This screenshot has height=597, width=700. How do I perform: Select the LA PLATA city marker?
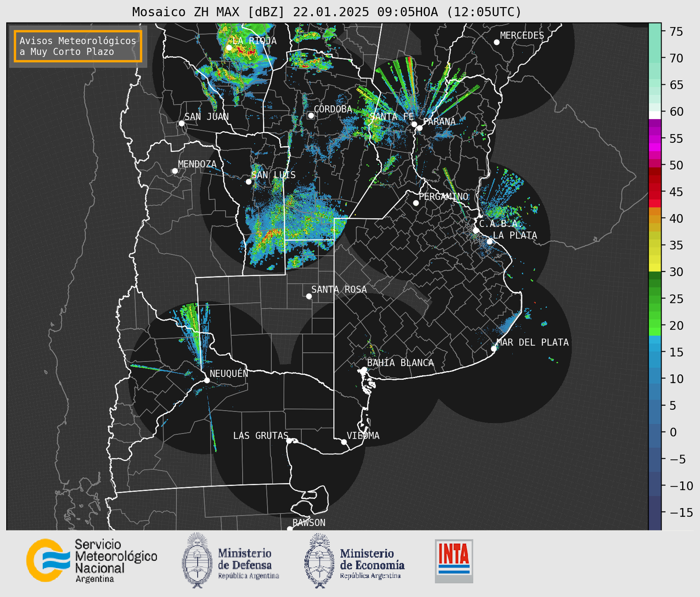pyautogui.click(x=490, y=242)
